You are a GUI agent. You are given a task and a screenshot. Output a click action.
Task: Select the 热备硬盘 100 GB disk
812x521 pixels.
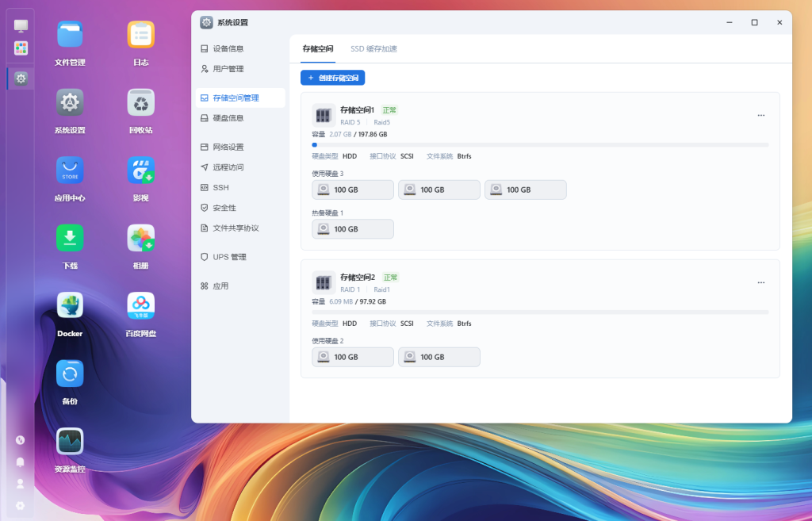click(353, 229)
